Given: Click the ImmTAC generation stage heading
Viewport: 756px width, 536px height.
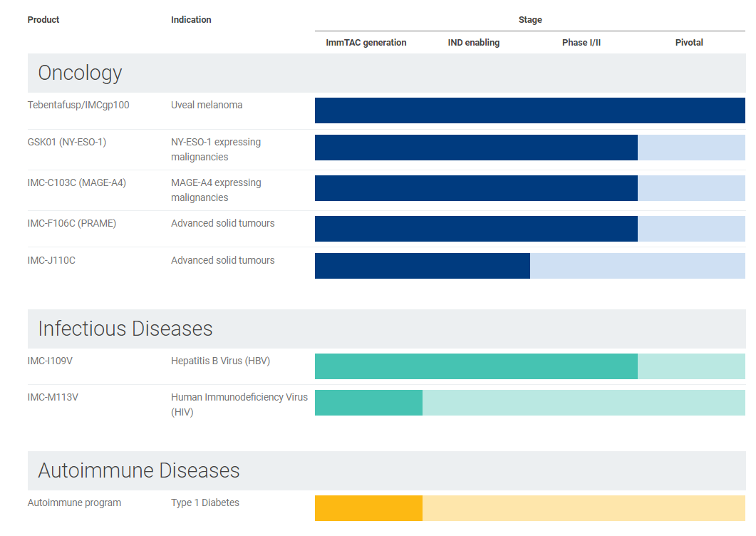Looking at the screenshot, I should (x=366, y=43).
